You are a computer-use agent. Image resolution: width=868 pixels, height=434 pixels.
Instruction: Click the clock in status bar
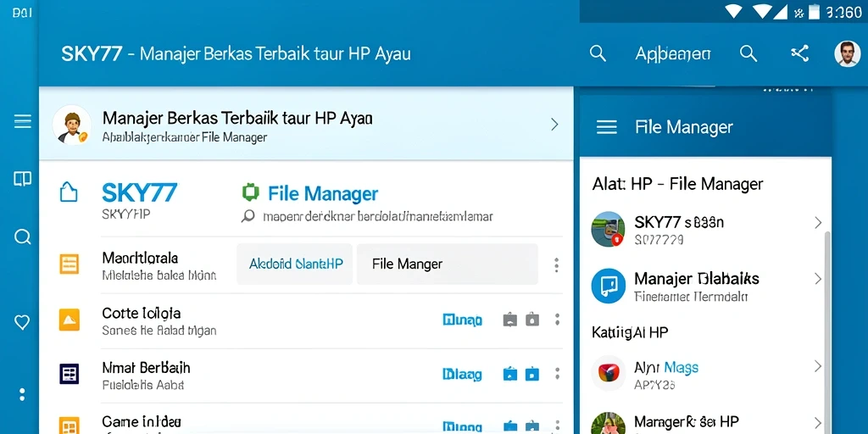click(844, 12)
